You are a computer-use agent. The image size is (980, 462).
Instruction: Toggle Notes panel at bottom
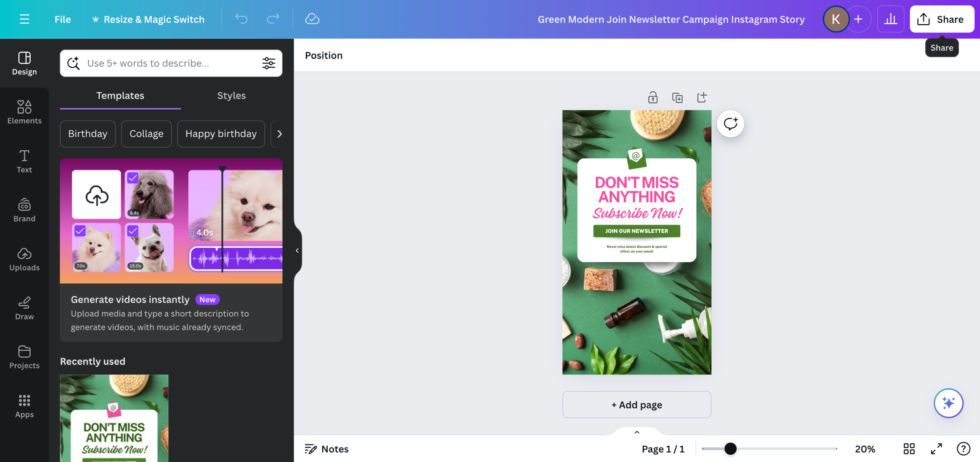[327, 449]
